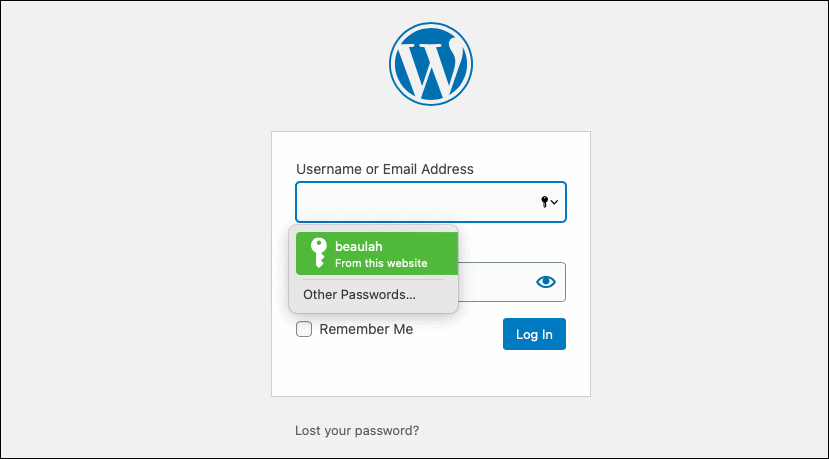Click the WordPress logo above the form
Viewport: 829px width, 459px height.
click(x=431, y=63)
